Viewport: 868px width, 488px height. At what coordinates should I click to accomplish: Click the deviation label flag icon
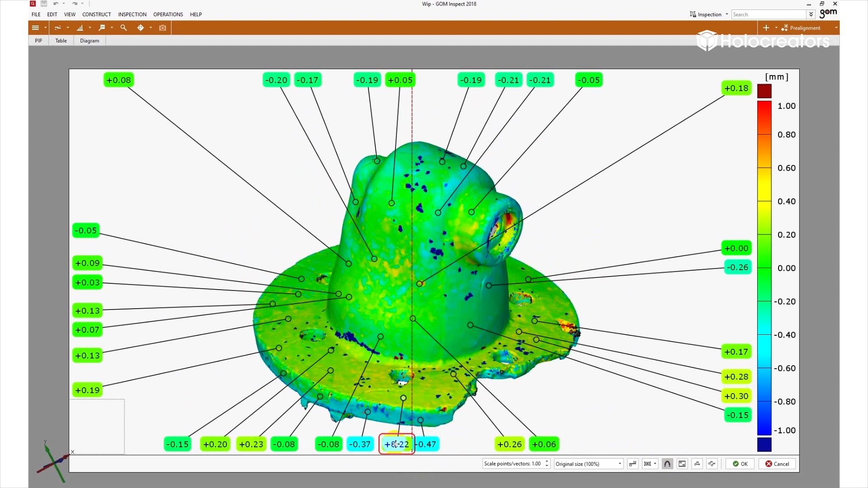(x=102, y=28)
